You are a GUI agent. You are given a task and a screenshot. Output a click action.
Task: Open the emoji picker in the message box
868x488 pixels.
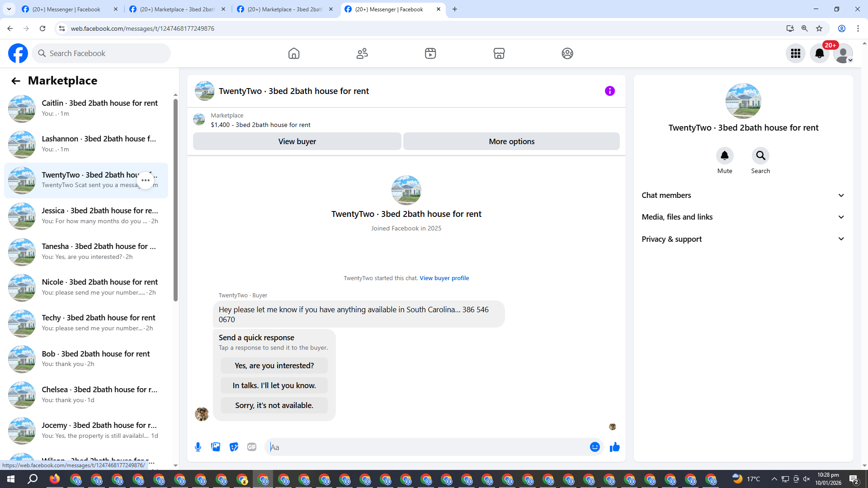point(594,447)
